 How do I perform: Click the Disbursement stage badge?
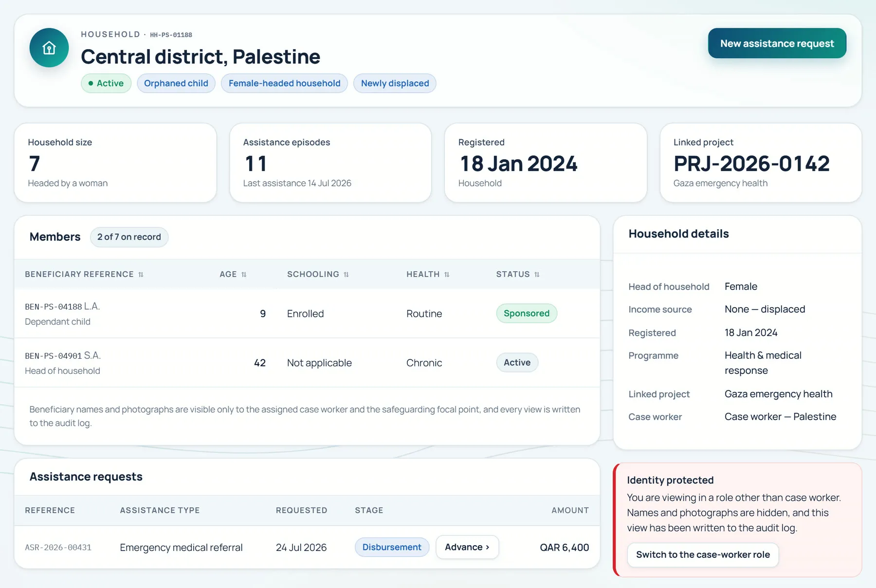tap(392, 547)
